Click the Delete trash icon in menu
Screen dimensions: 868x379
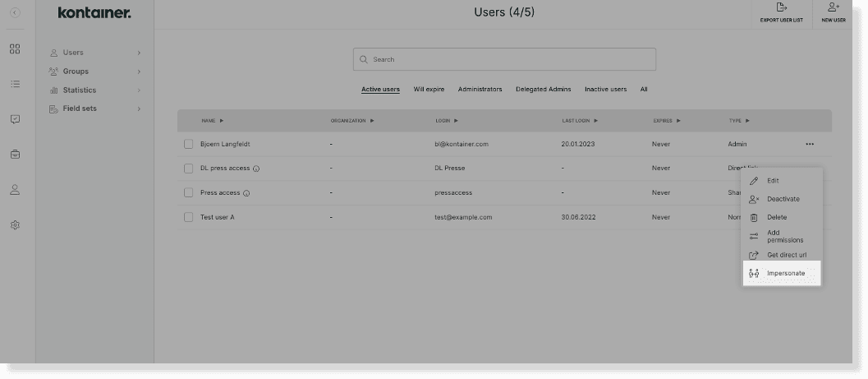tap(753, 218)
